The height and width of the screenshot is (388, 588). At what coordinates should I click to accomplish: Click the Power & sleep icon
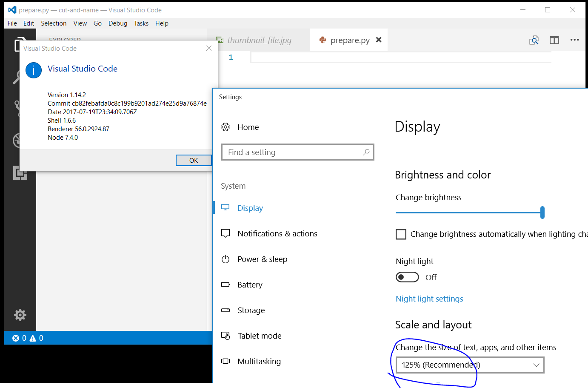(x=225, y=259)
